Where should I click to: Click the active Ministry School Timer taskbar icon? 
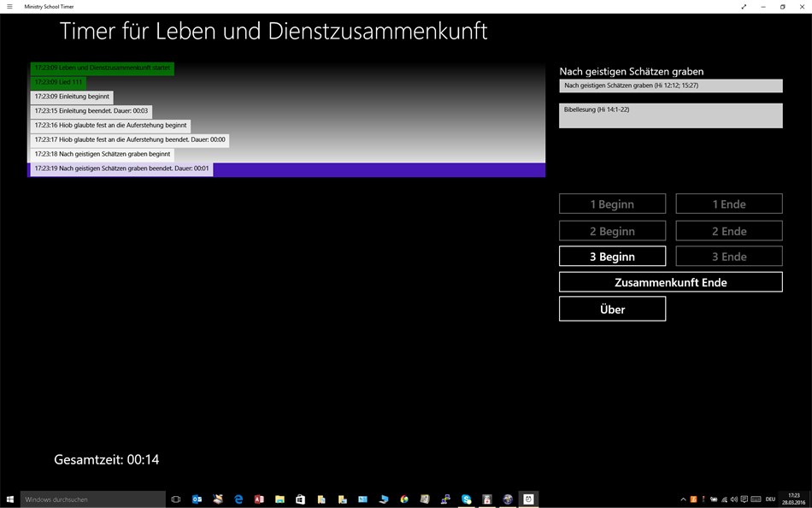click(528, 499)
